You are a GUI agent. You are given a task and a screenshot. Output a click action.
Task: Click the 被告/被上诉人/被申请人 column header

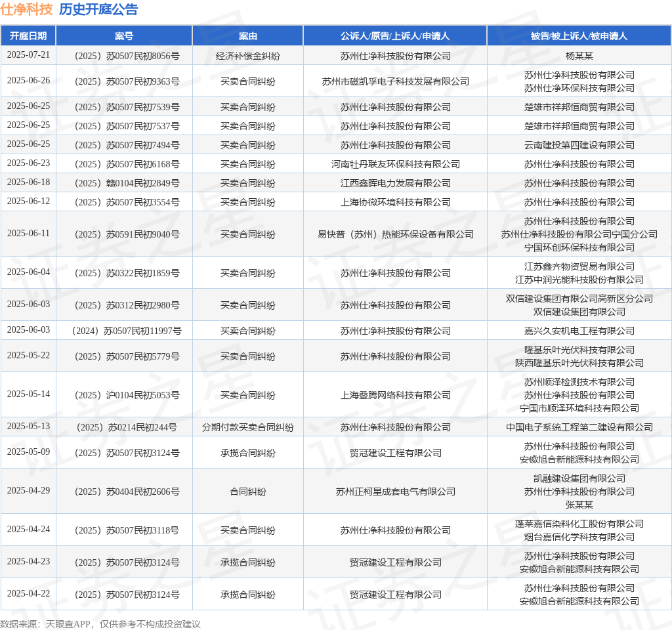(x=579, y=36)
